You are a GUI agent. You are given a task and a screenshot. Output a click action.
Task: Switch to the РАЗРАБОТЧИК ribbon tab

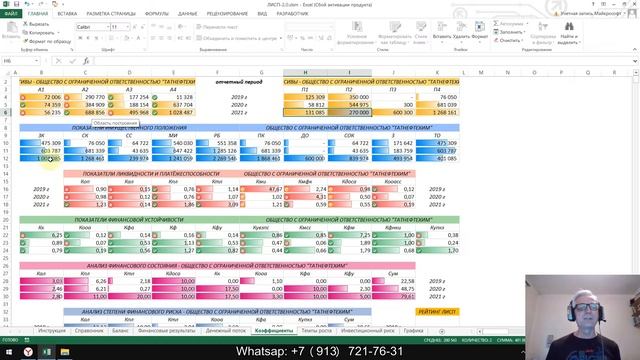(x=293, y=14)
